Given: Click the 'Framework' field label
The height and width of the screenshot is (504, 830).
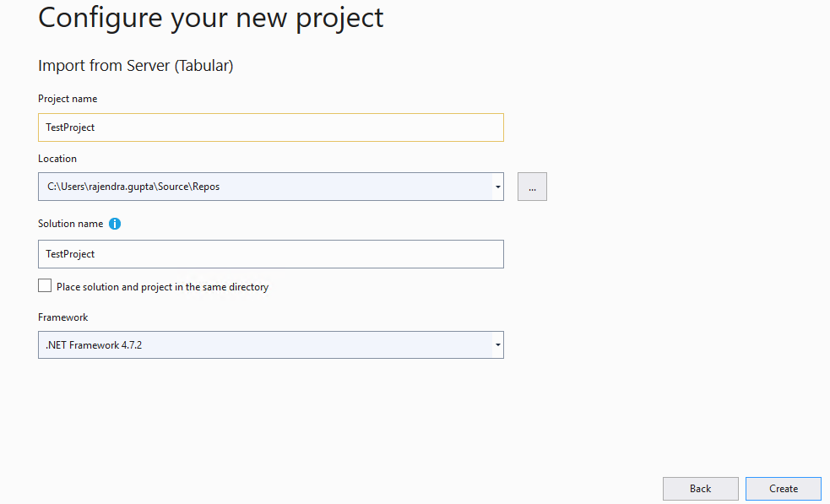Looking at the screenshot, I should [63, 317].
